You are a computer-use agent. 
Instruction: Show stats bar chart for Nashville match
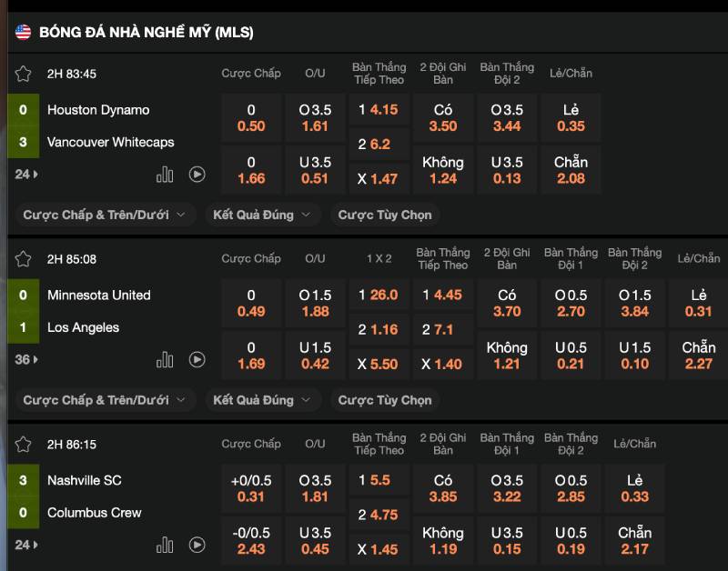165,546
